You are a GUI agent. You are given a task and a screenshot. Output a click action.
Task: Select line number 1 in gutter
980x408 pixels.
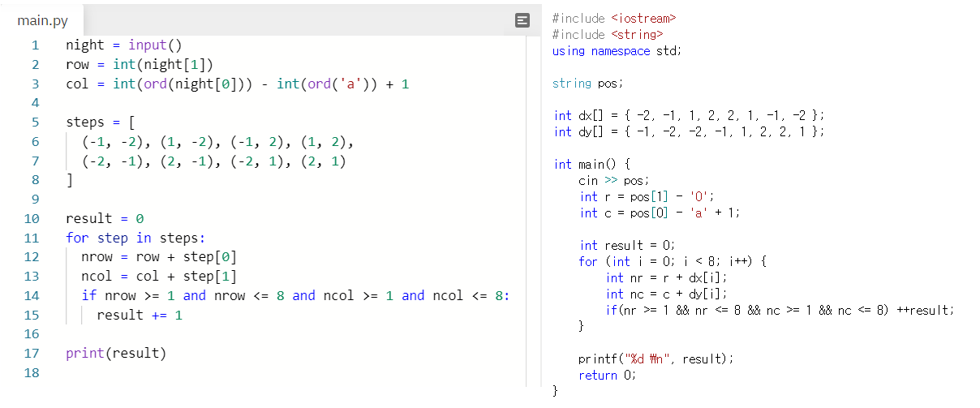click(35, 45)
